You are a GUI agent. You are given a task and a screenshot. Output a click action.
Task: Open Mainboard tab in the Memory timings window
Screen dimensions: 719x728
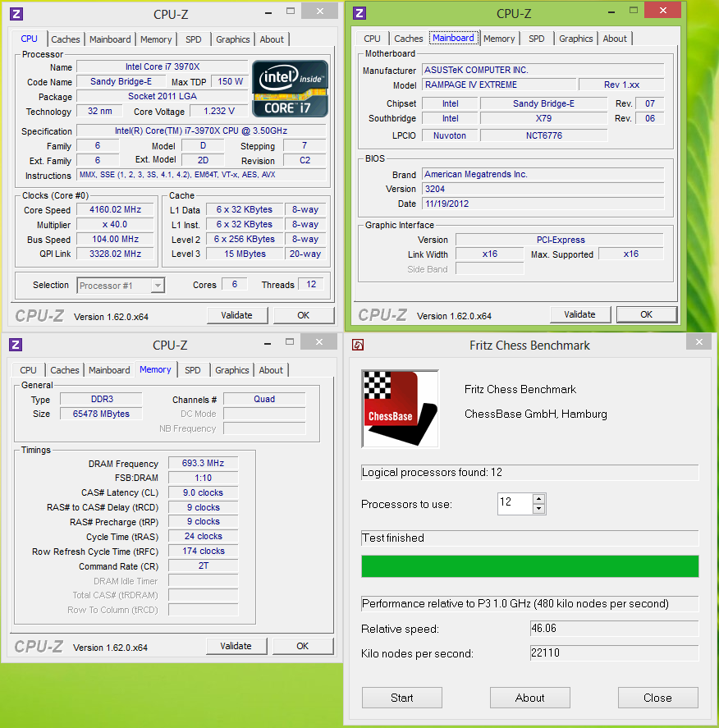[x=109, y=370]
